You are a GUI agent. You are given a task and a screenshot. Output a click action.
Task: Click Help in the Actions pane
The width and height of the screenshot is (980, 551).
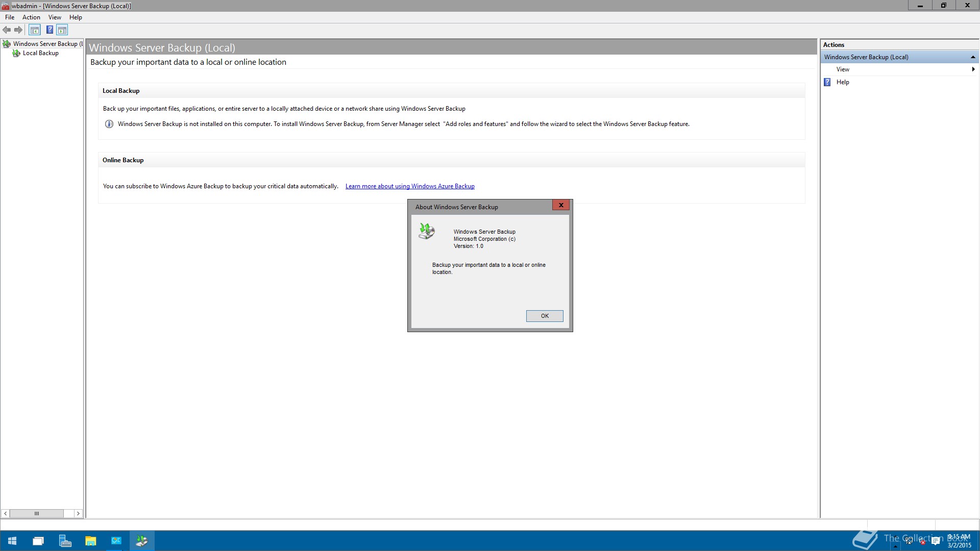pos(843,82)
